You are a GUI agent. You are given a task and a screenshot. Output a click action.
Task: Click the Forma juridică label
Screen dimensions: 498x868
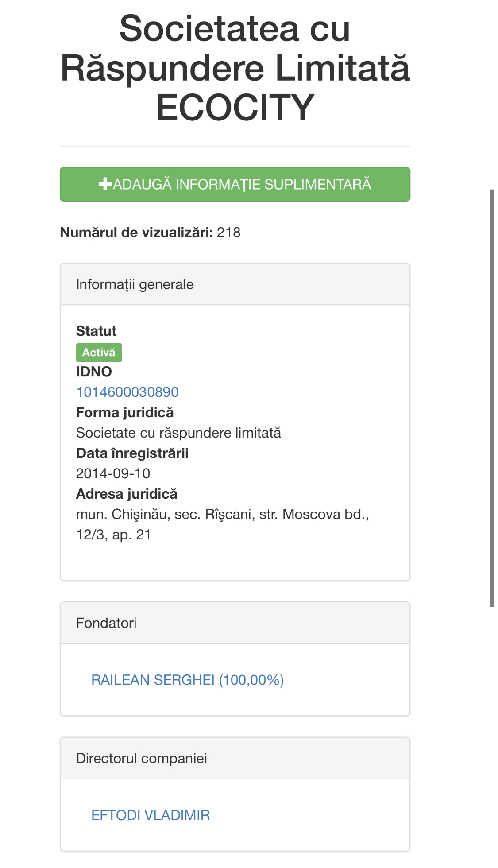(x=125, y=412)
